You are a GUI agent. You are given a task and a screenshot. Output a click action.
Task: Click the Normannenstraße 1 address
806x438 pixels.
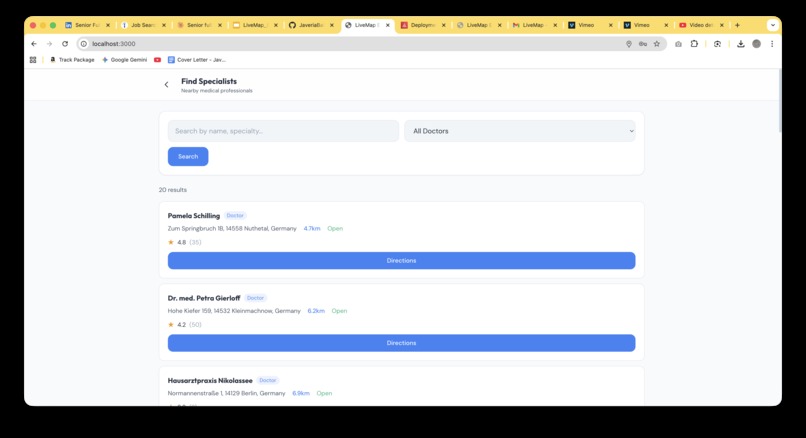(x=227, y=393)
